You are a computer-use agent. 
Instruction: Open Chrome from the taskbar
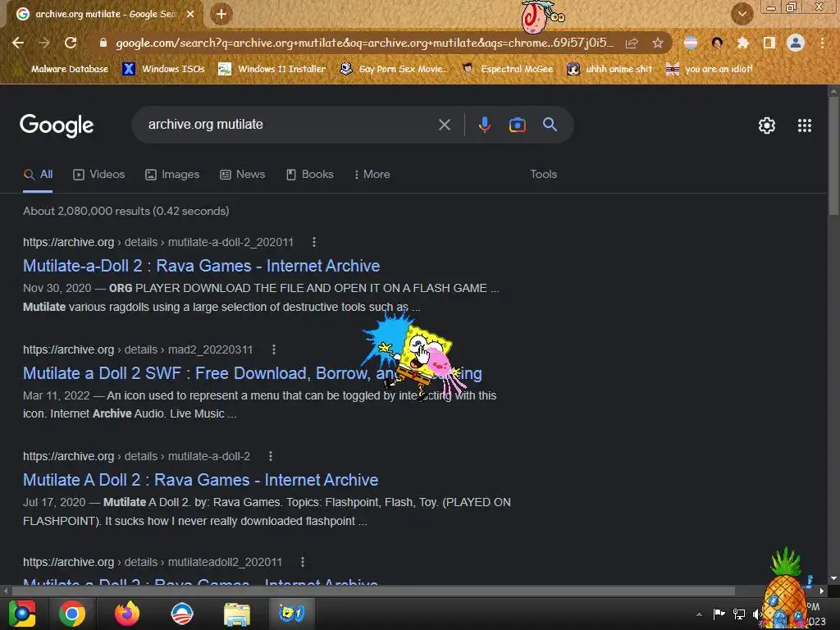(72, 614)
